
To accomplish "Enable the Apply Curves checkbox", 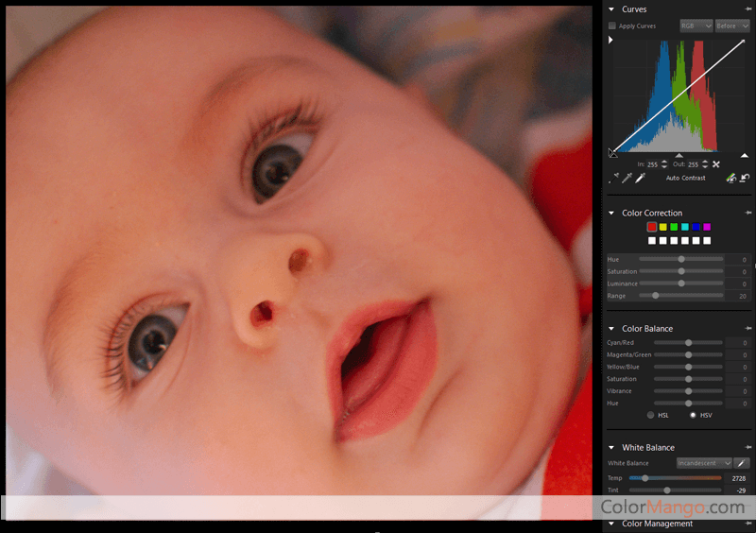I will click(612, 26).
